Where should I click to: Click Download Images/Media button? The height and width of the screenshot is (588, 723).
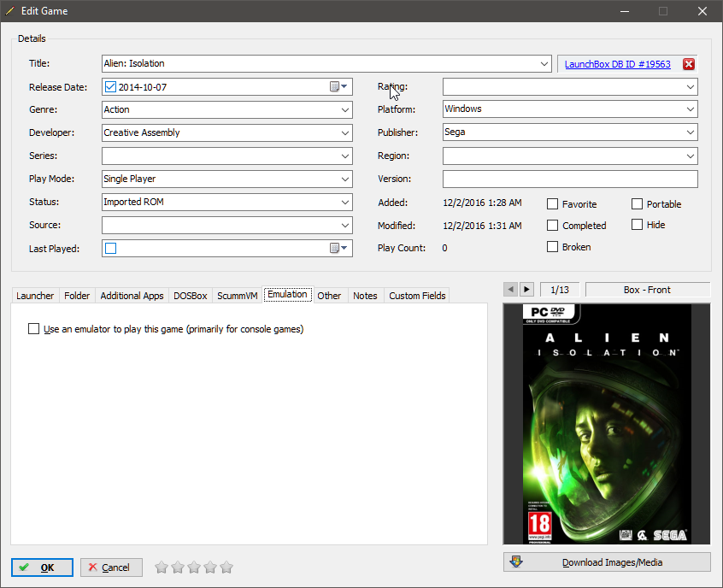[x=607, y=562]
